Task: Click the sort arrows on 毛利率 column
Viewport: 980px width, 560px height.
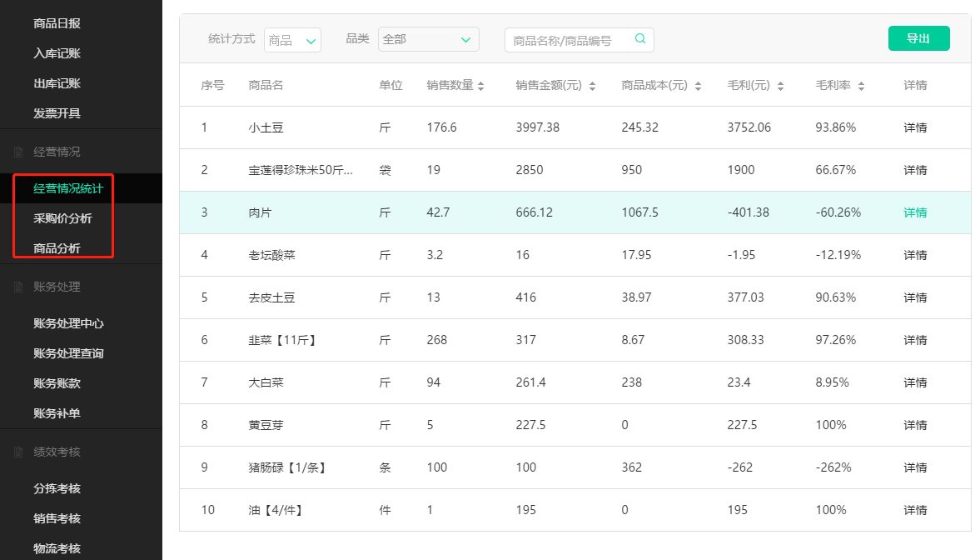Action: tap(861, 84)
